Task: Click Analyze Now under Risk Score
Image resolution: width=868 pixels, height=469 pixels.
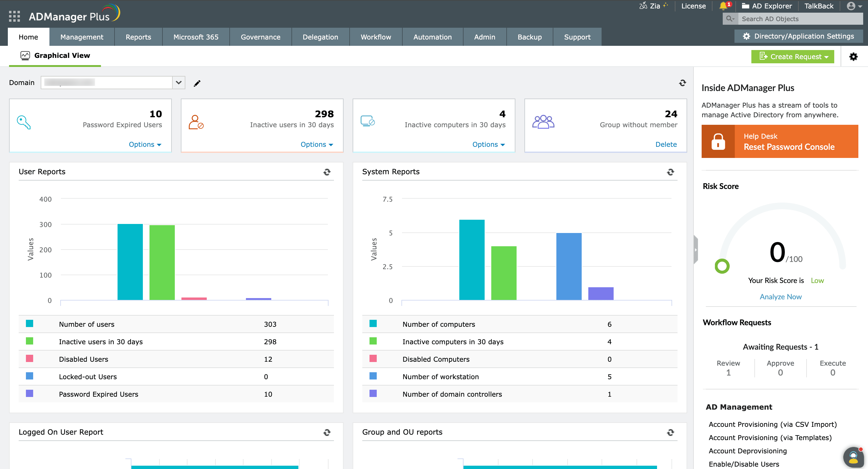Action: point(780,297)
